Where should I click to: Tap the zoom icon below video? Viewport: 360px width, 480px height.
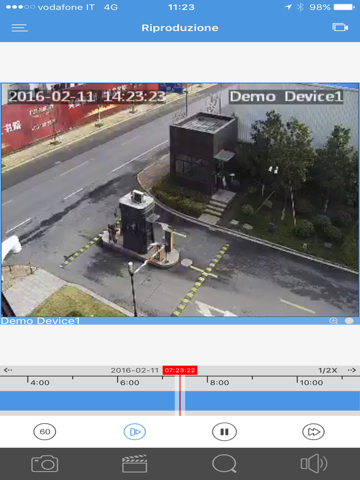[333, 321]
